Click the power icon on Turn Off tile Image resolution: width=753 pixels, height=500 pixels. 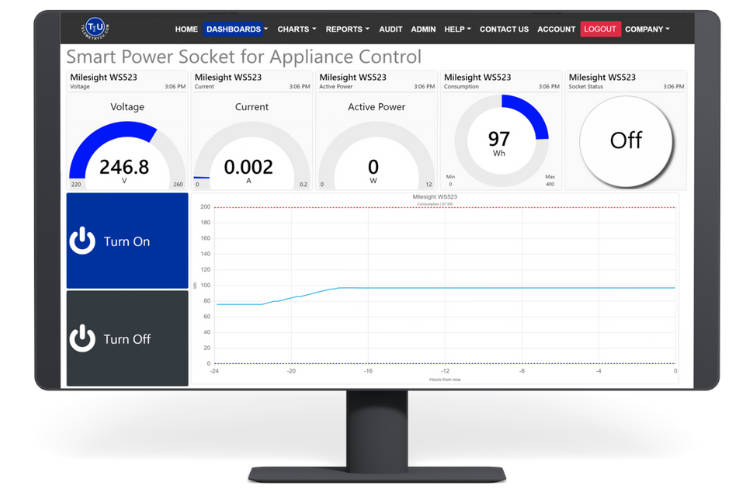[x=82, y=339]
